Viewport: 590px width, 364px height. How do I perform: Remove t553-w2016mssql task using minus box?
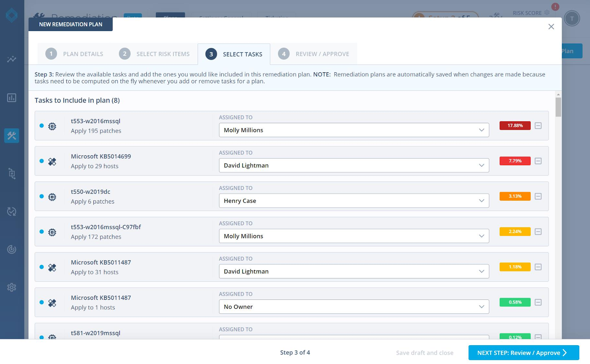click(x=538, y=126)
